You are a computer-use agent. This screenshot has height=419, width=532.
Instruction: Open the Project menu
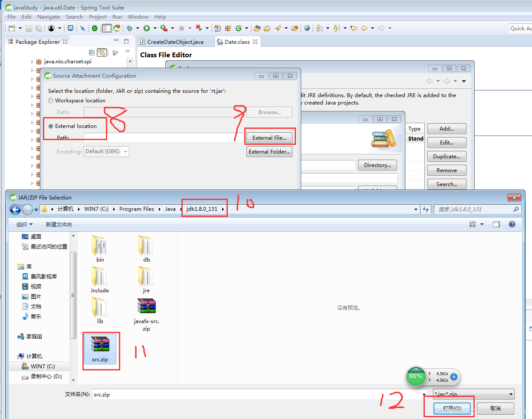coord(98,16)
